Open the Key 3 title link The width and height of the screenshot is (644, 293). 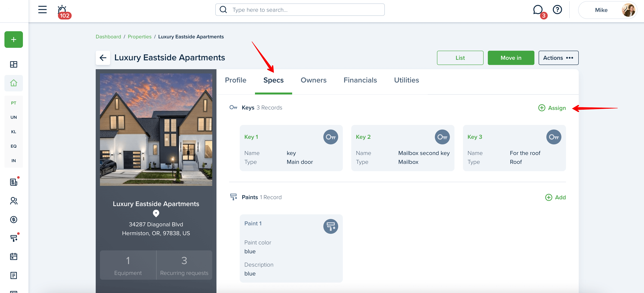[x=475, y=137]
